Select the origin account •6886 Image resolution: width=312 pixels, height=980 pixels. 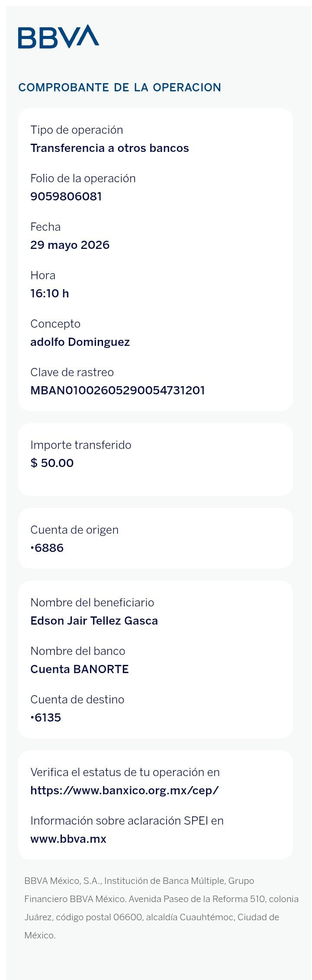(x=47, y=548)
